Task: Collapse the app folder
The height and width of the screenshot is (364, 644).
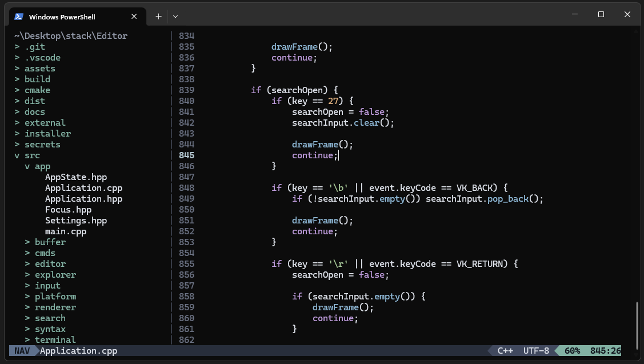Action: [x=37, y=166]
